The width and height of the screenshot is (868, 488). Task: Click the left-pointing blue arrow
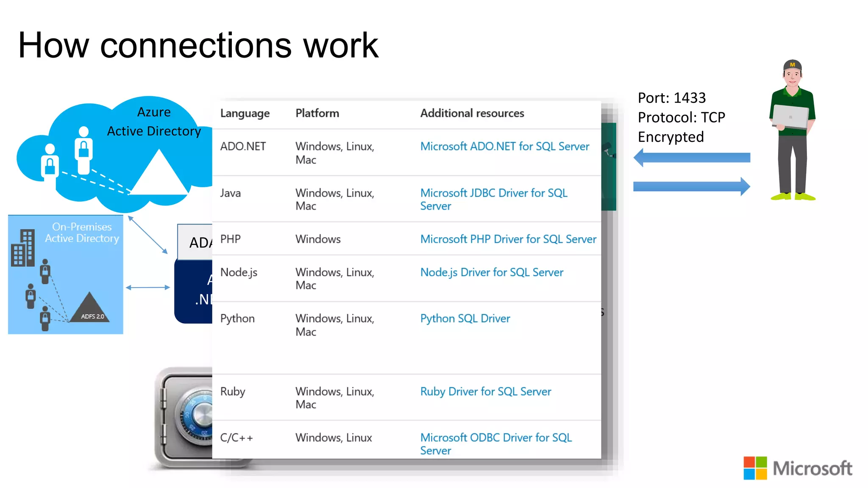[692, 158]
